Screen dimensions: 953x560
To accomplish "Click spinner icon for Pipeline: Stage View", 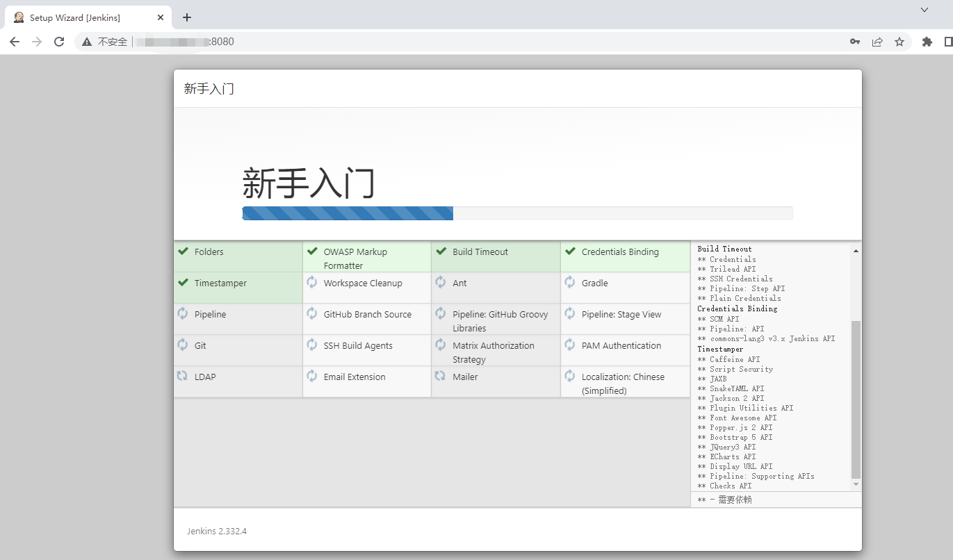I will [570, 313].
